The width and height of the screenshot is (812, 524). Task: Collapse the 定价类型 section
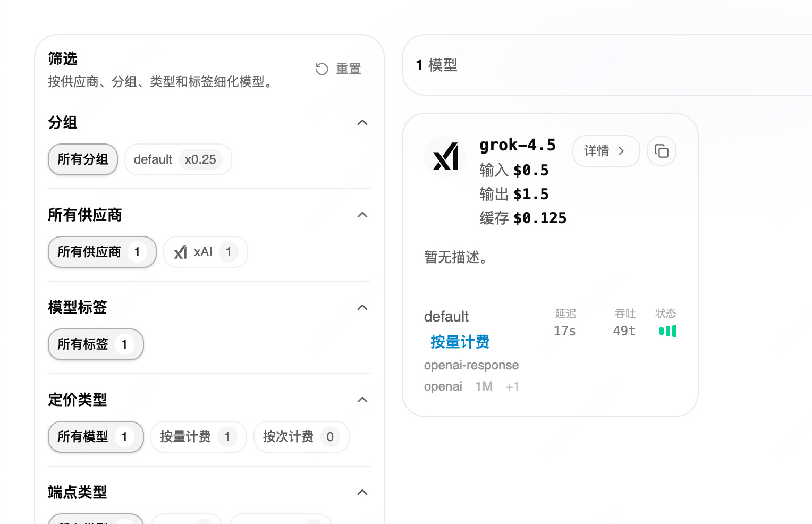click(362, 400)
